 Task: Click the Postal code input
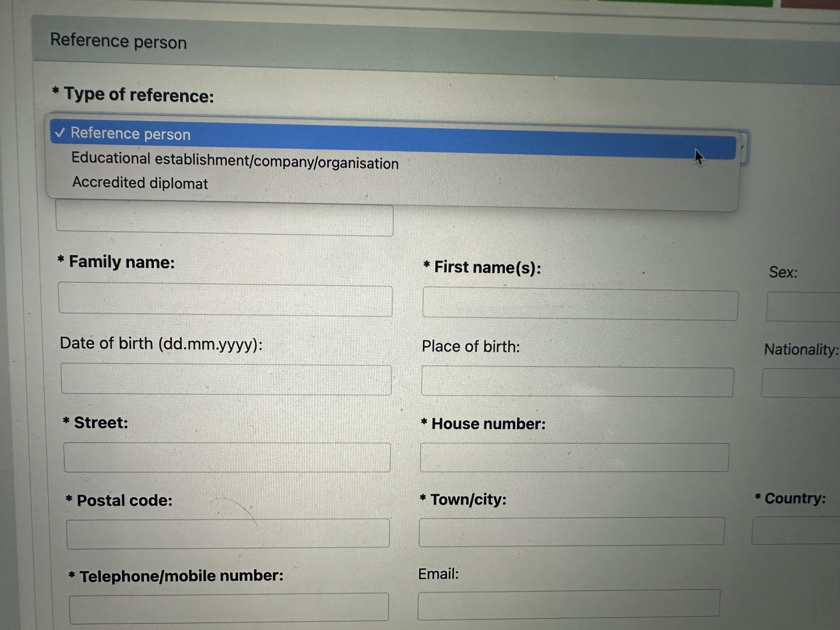(228, 533)
